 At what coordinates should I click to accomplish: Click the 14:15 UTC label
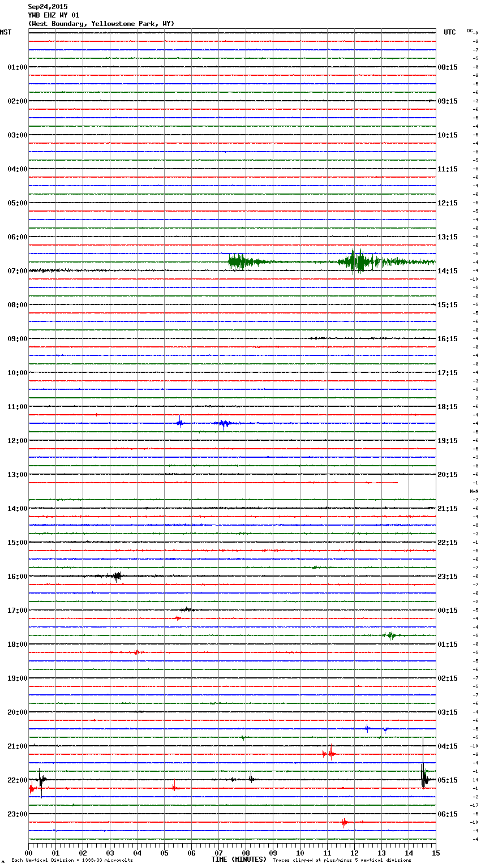click(448, 271)
